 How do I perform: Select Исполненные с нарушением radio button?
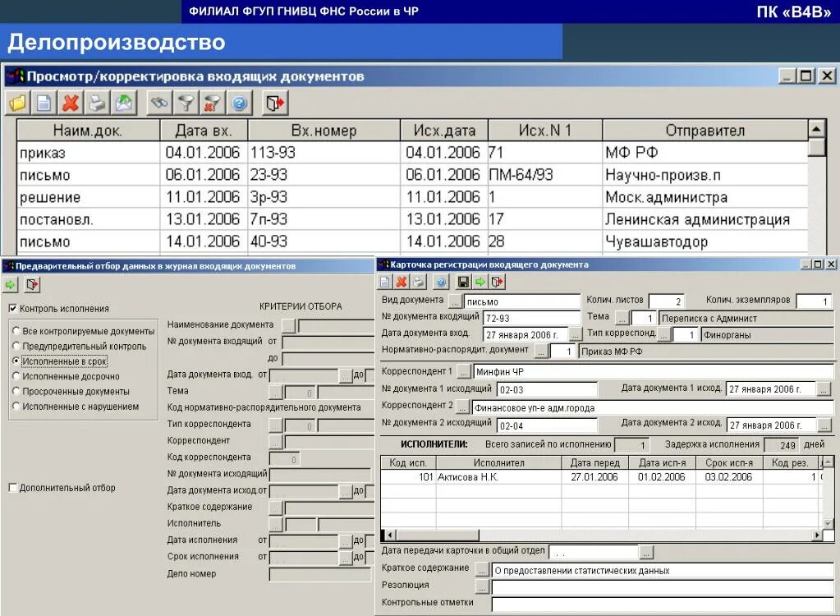pos(16,407)
